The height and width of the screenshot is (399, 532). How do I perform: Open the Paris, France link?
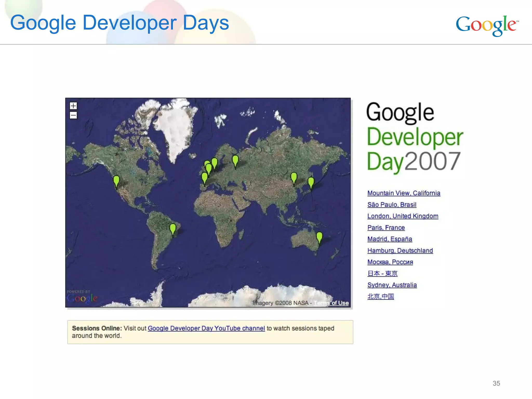click(386, 228)
